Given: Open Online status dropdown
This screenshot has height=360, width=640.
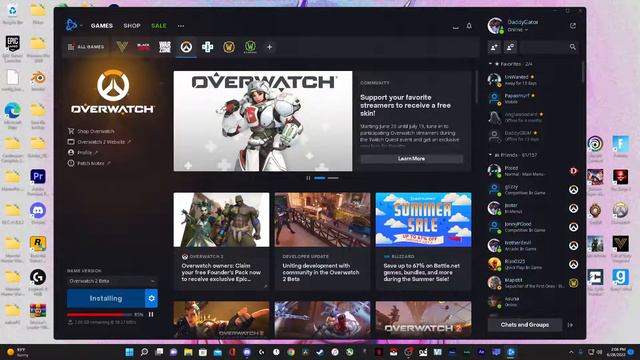Looking at the screenshot, I should [518, 30].
